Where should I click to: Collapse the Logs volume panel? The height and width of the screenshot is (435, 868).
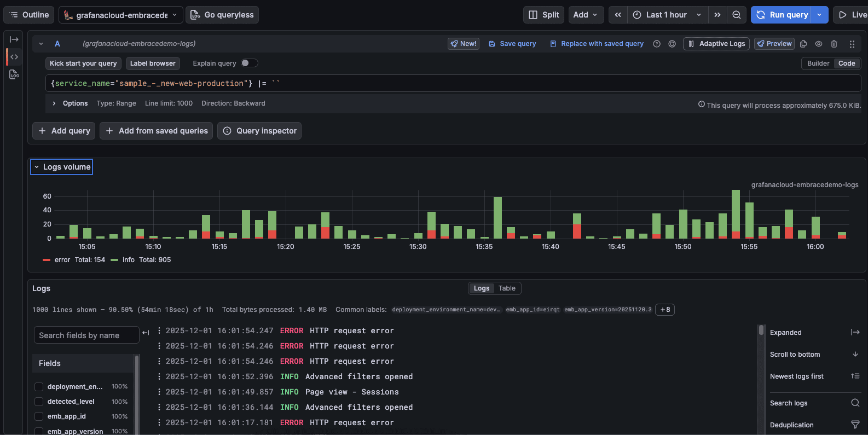click(61, 167)
